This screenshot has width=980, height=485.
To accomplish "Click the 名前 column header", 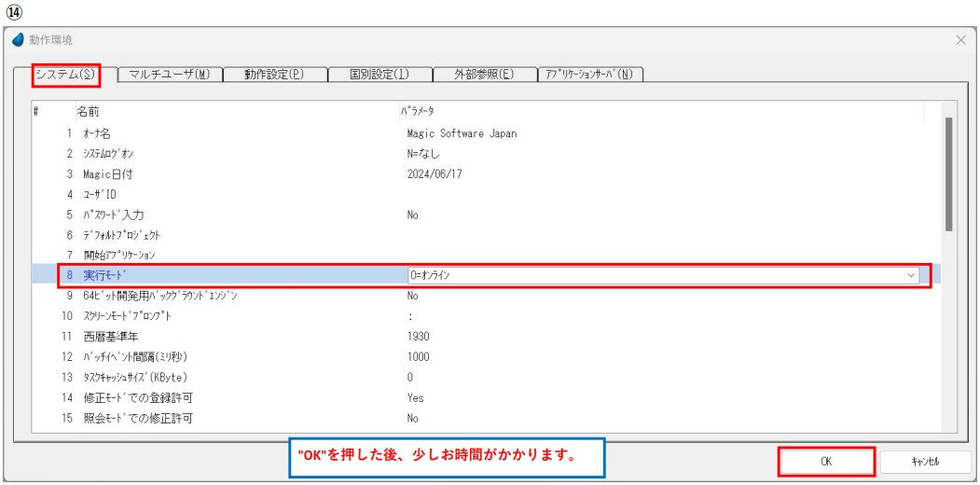I will [x=89, y=111].
